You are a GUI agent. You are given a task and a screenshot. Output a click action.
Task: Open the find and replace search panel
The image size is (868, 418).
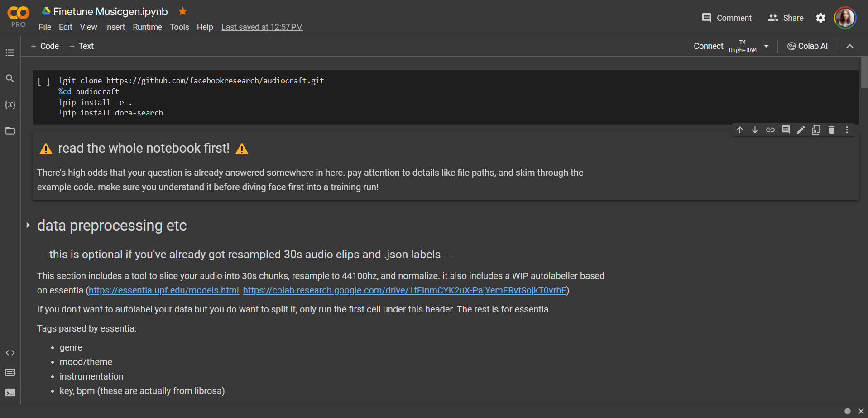[x=10, y=78]
